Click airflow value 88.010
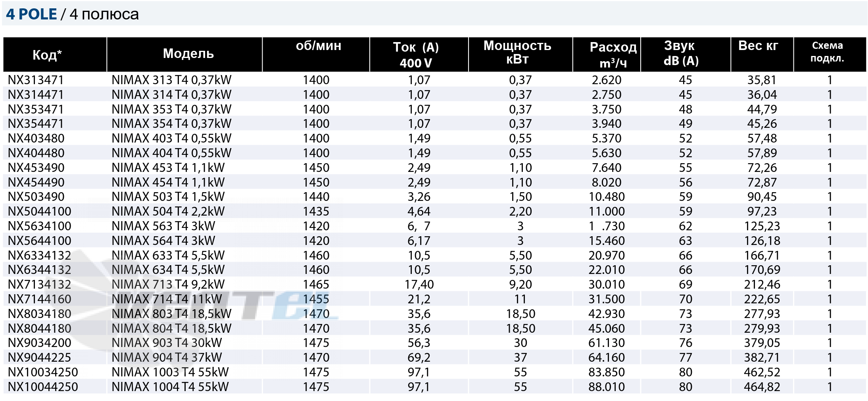The height and width of the screenshot is (401, 868). (x=607, y=387)
